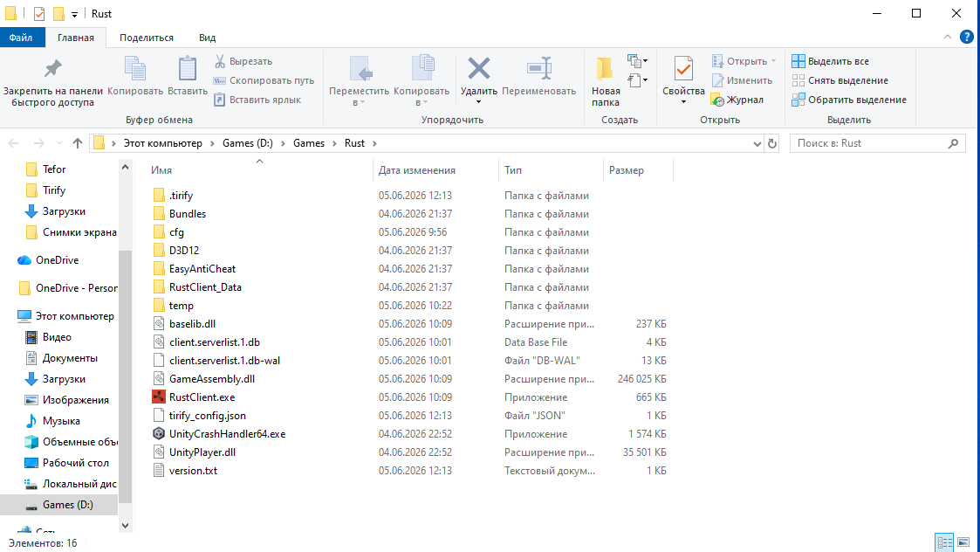Click Снять выделение
The image size is (980, 552).
pyautogui.click(x=840, y=80)
